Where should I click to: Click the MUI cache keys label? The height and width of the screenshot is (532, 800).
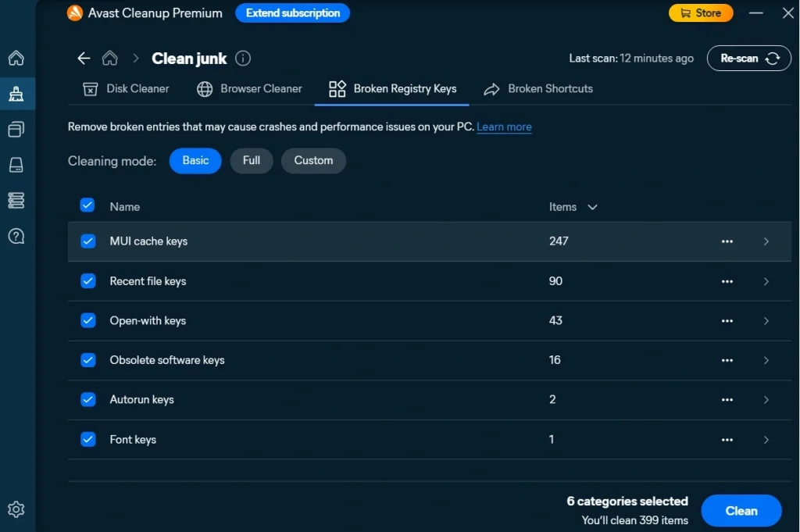point(148,241)
